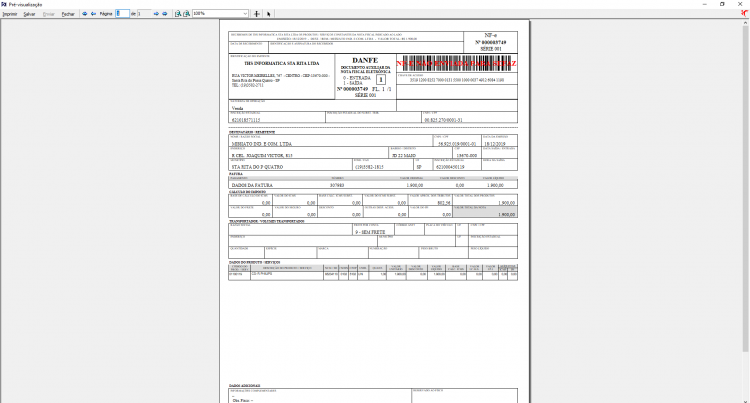The width and height of the screenshot is (750, 403).
Task: Click the vertical scrollbar thumb
Action: [x=746, y=186]
